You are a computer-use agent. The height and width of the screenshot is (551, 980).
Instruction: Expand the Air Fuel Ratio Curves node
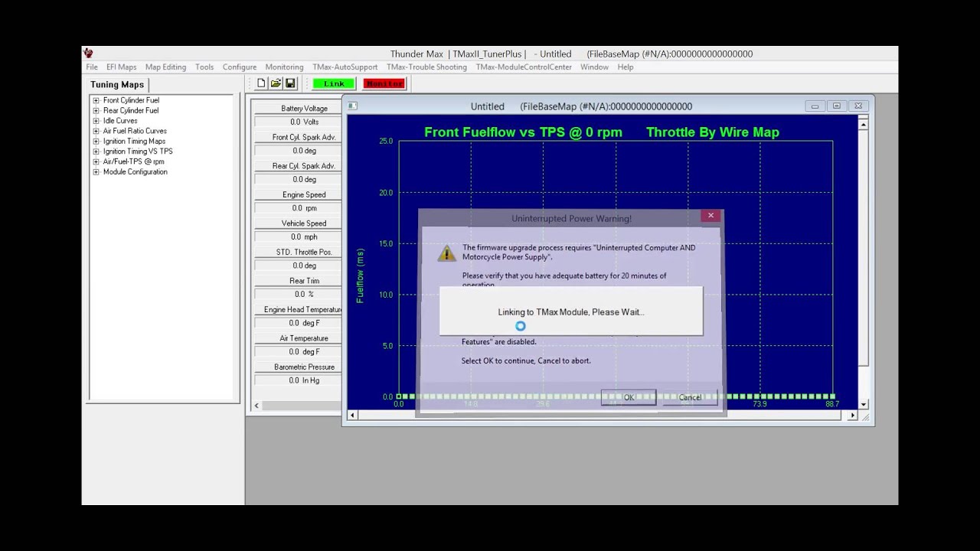point(96,131)
